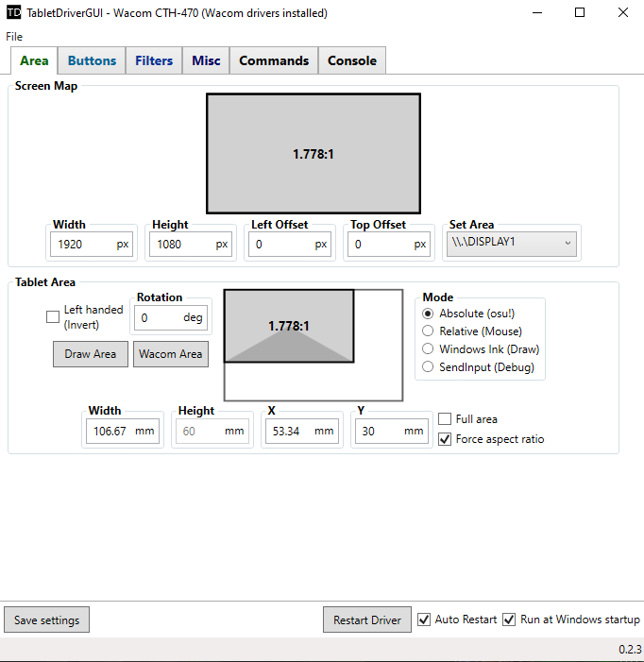The image size is (644, 662).
Task: Switch to the Buttons tab
Action: tap(92, 60)
